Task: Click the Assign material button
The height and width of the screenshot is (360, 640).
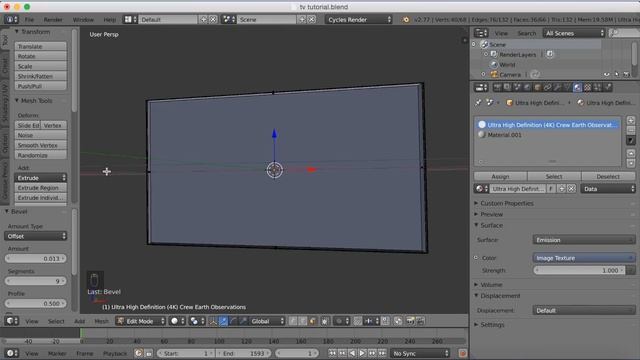Action: point(500,176)
